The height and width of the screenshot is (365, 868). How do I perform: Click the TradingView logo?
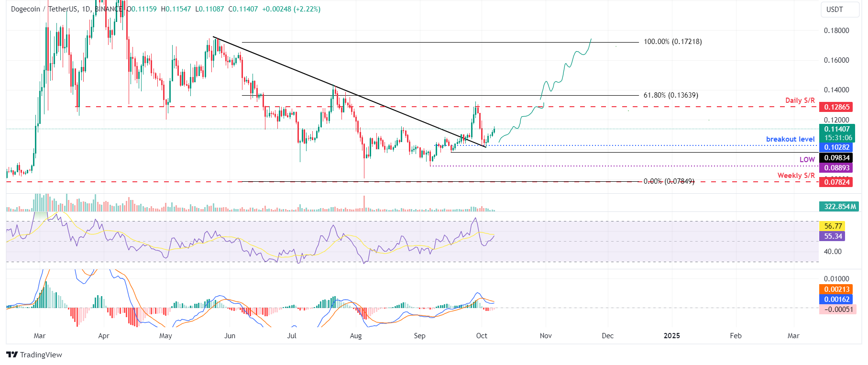click(x=34, y=354)
